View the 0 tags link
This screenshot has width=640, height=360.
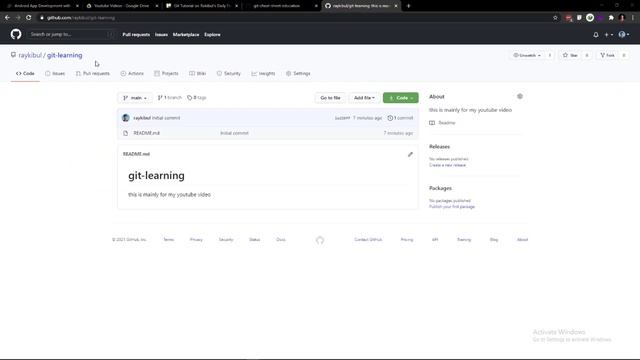197,98
